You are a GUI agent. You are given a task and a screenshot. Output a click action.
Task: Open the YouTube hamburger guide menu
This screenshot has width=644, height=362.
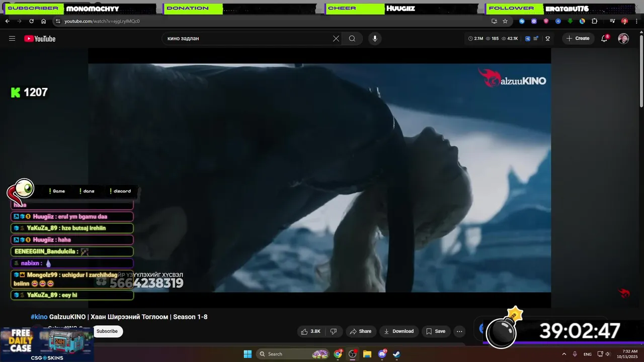point(12,39)
